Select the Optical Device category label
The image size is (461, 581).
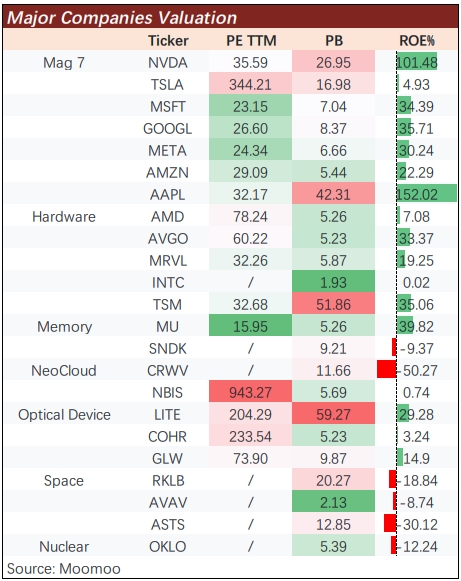click(x=64, y=414)
